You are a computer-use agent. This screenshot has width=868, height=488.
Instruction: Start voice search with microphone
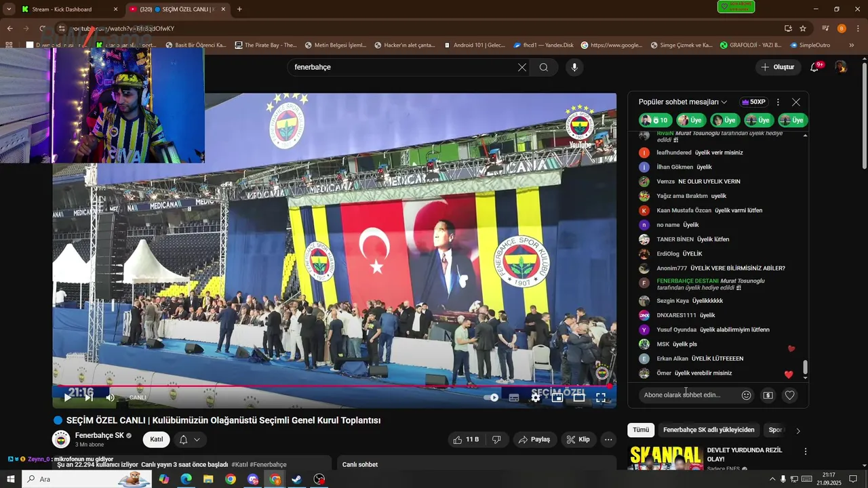point(574,67)
